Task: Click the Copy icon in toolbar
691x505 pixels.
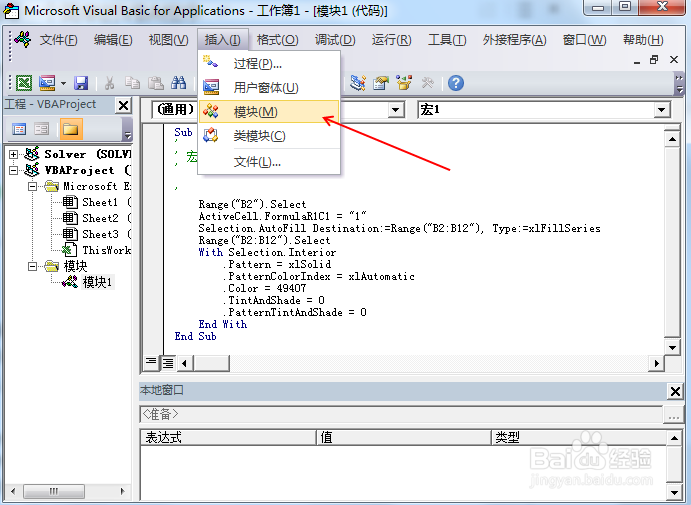Action: 132,83
